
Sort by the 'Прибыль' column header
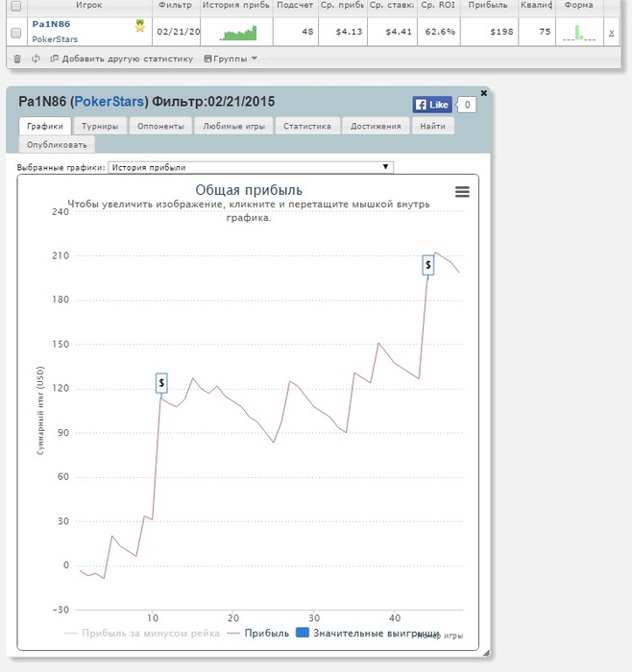[x=488, y=5]
